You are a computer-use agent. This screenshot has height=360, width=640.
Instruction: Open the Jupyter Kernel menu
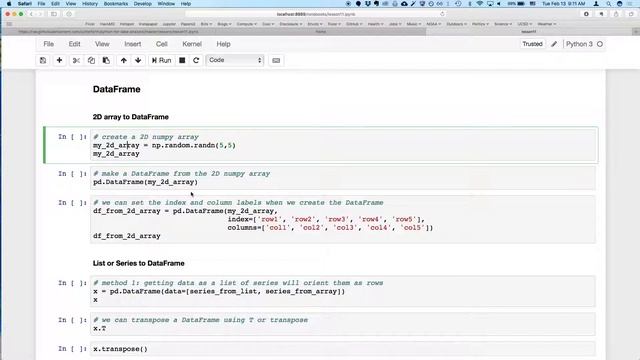point(192,44)
